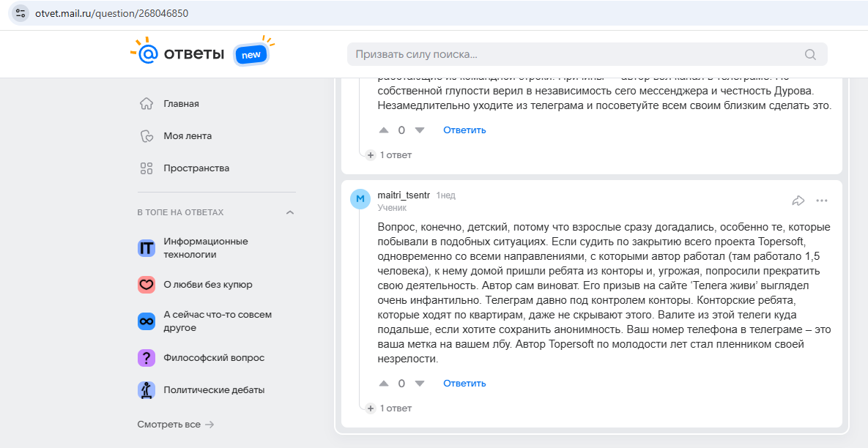
Task: Go to Главная in sidebar
Action: coord(181,104)
